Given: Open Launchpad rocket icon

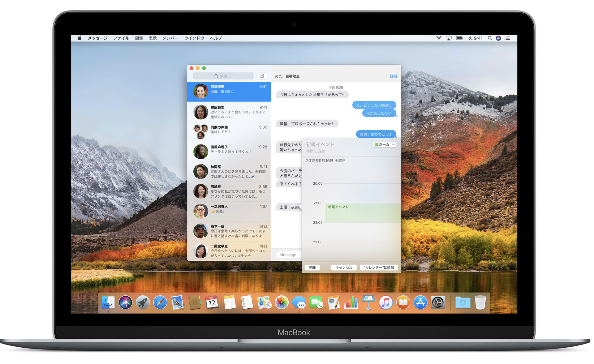Looking at the screenshot, I should click(143, 302).
